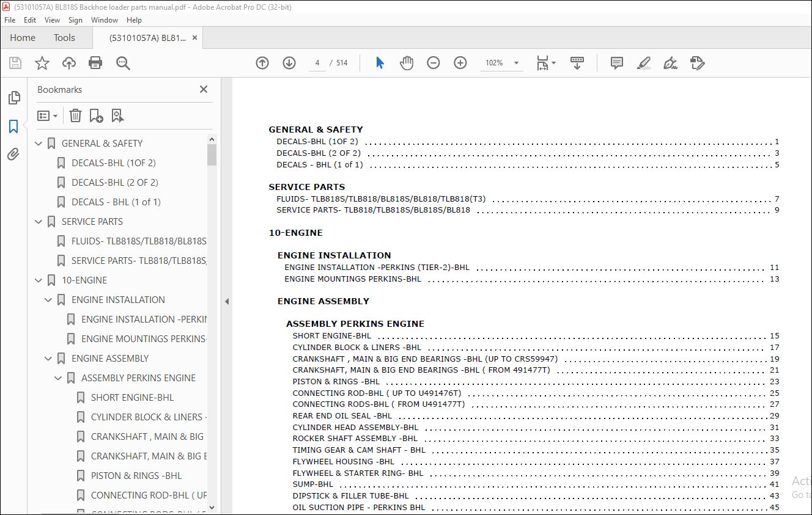Click DIPSTICK & FILLER TUBE-BHL entry
This screenshot has width=812, height=515.
350,496
